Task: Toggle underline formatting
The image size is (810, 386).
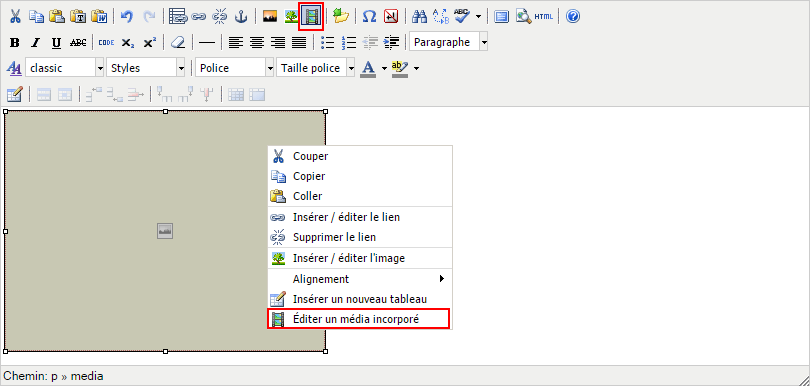Action: coord(56,42)
